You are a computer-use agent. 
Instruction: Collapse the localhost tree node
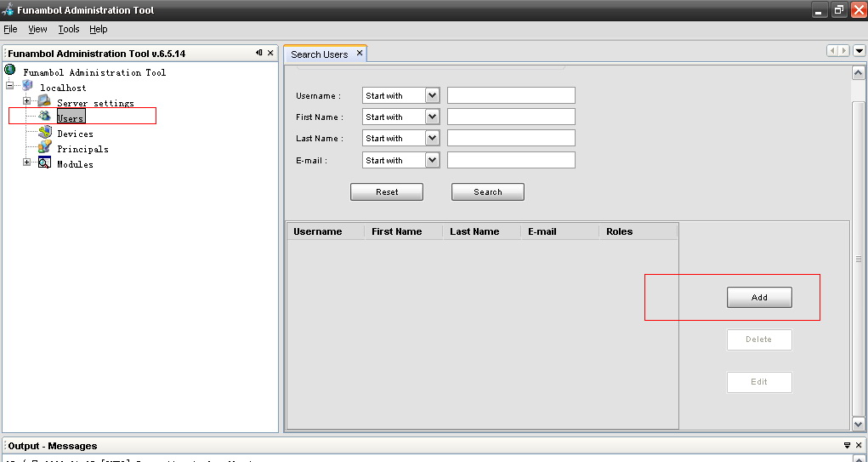[9, 86]
